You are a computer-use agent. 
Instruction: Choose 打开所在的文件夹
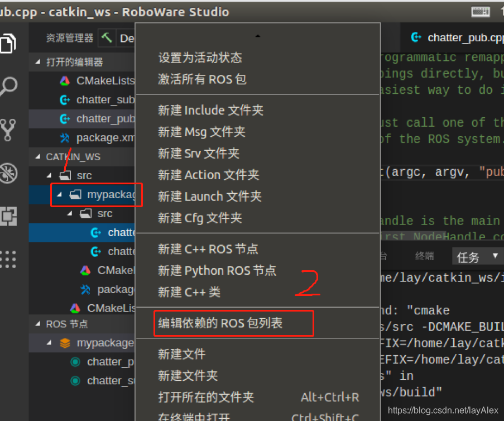[206, 398]
